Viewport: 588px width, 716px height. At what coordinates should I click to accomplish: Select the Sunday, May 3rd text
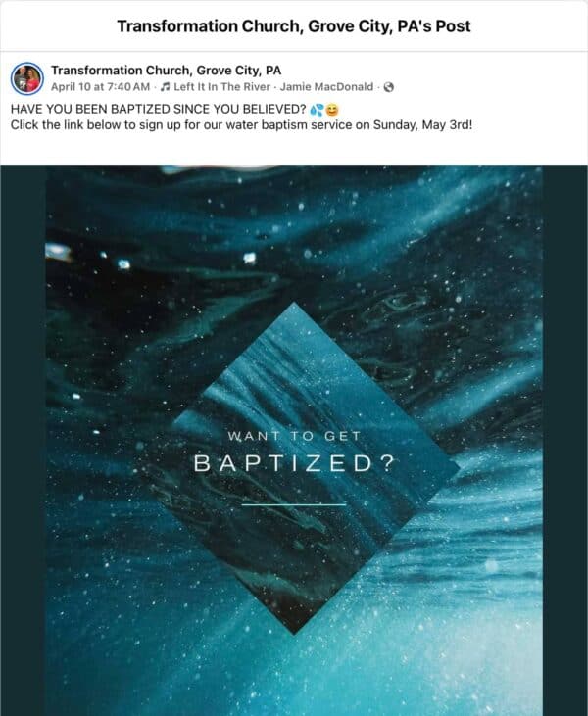point(422,125)
